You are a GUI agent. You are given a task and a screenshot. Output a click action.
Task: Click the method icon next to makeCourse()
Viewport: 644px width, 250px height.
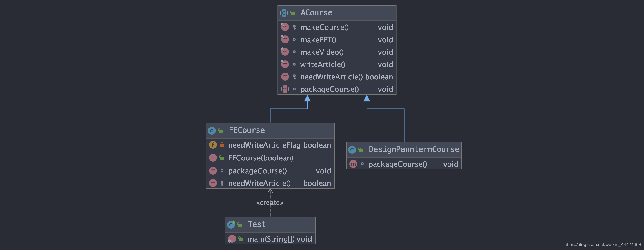coord(285,27)
